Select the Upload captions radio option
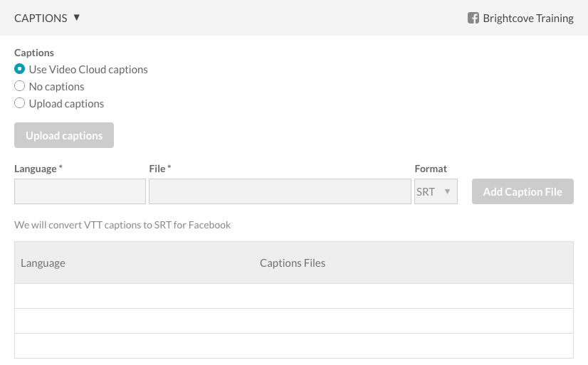 [20, 103]
